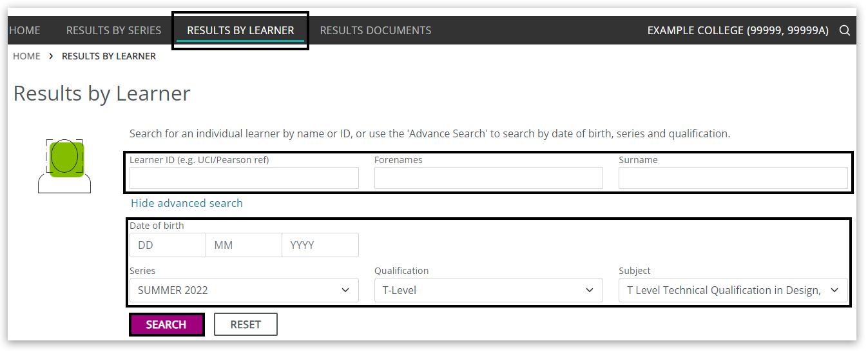Click the DD day of birth field

168,245
